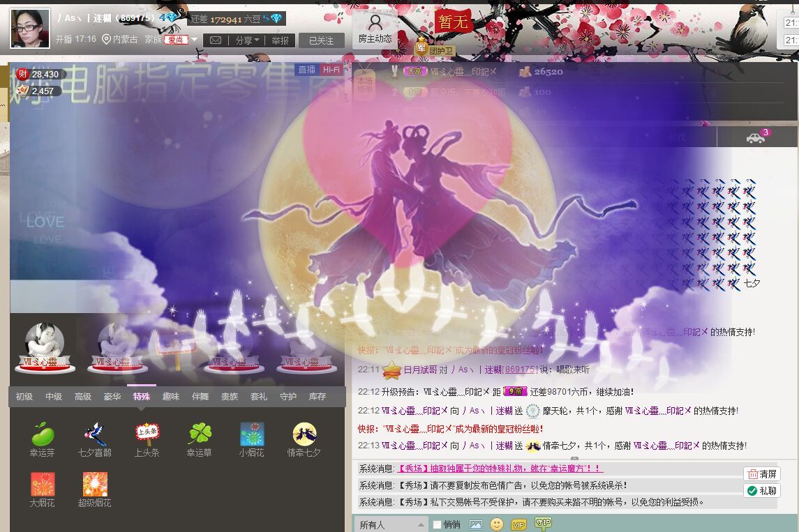Toggle the 已关注 follow status button
Screen dimensions: 799x532
coord(322,40)
